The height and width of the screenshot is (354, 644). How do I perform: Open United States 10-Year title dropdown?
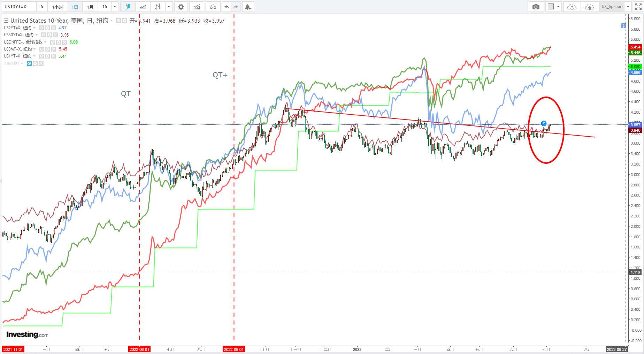111,21
